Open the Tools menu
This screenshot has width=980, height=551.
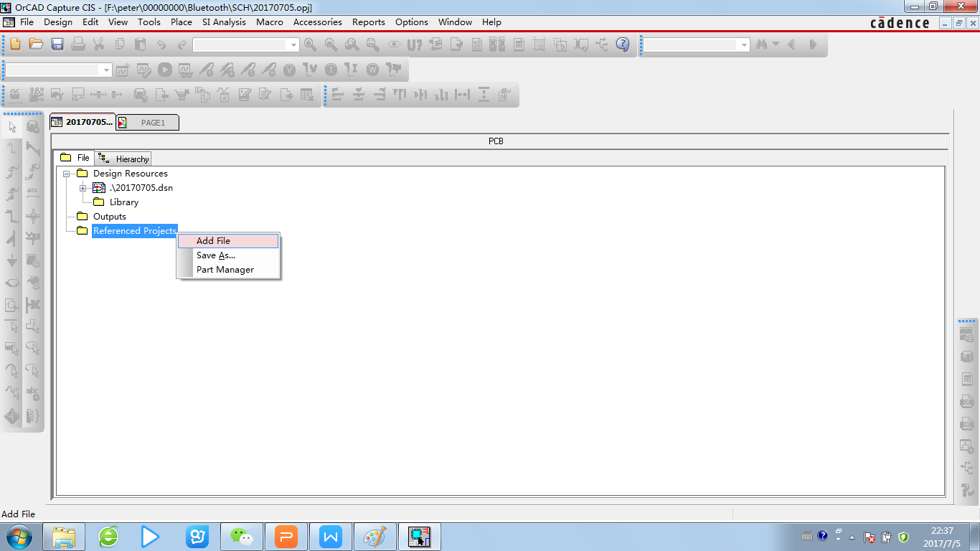(149, 22)
